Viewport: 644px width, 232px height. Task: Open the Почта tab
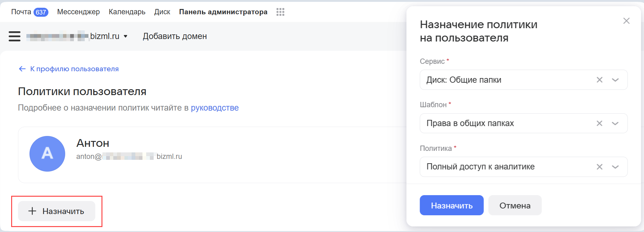pyautogui.click(x=21, y=12)
